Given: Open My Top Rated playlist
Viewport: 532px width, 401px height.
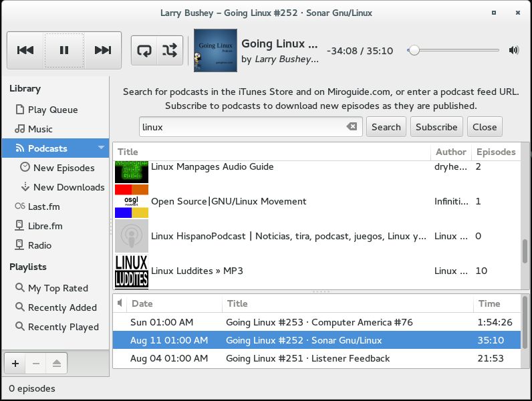Looking at the screenshot, I should point(55,288).
